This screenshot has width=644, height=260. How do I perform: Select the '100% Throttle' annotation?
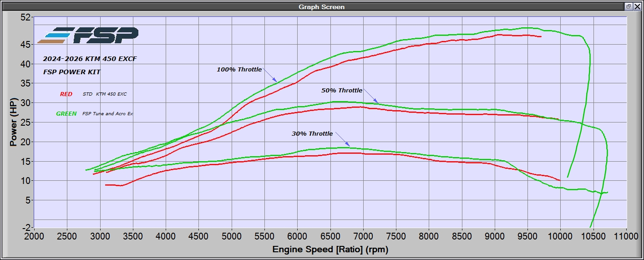click(x=239, y=70)
